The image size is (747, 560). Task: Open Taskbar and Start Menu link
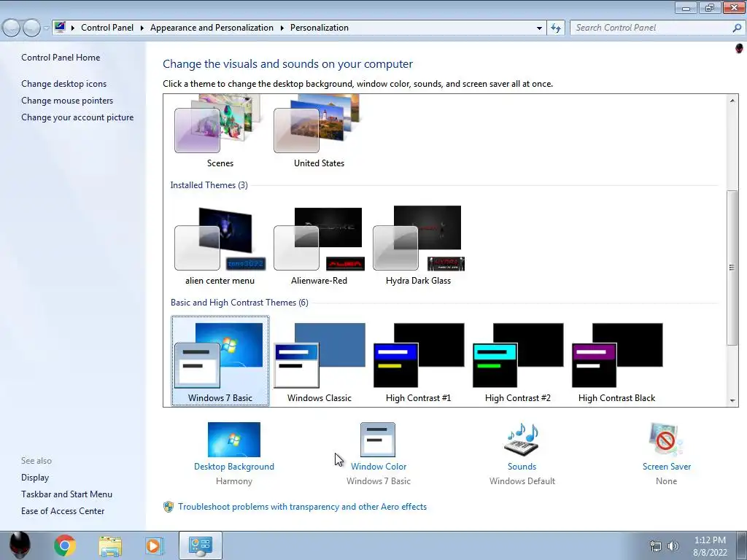coord(66,494)
